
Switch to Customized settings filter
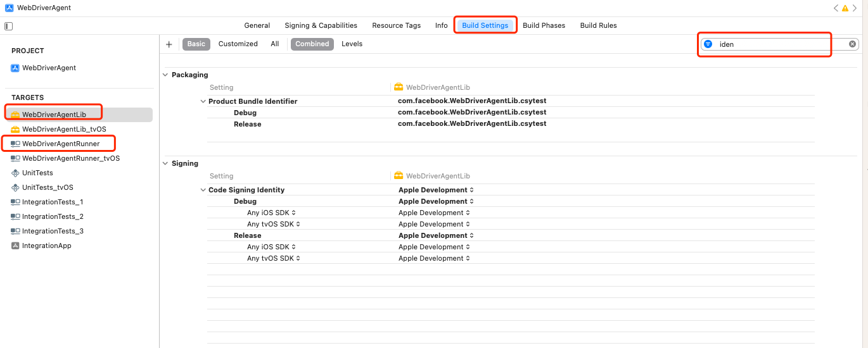(x=238, y=44)
